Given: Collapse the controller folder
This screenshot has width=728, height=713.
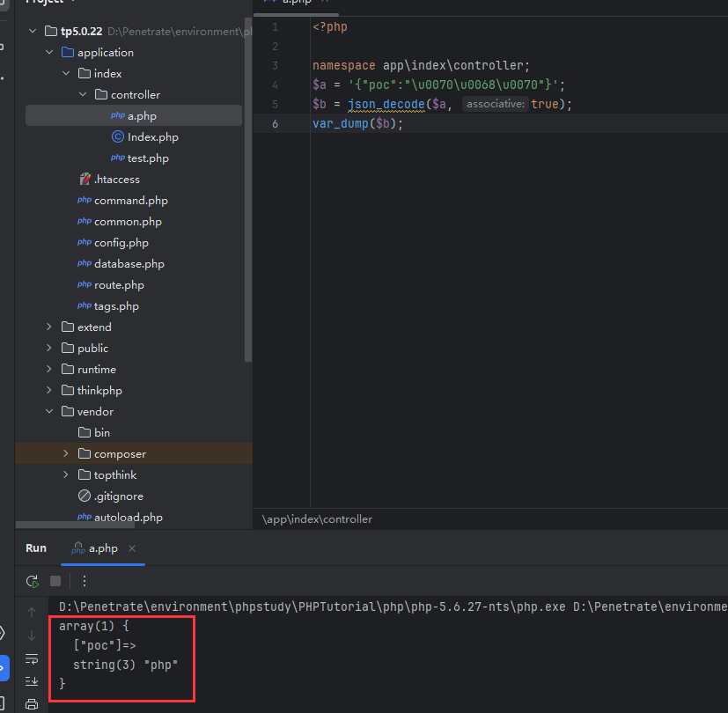Looking at the screenshot, I should [83, 95].
